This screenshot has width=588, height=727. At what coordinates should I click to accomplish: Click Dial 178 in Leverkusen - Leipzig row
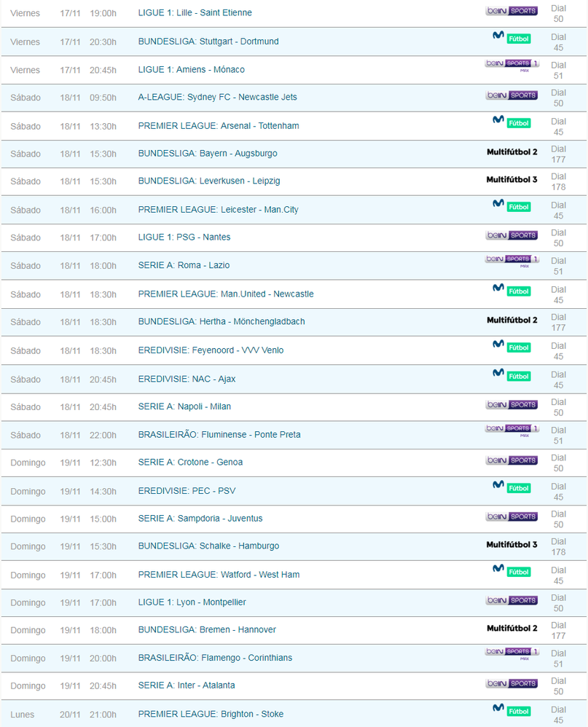558,182
